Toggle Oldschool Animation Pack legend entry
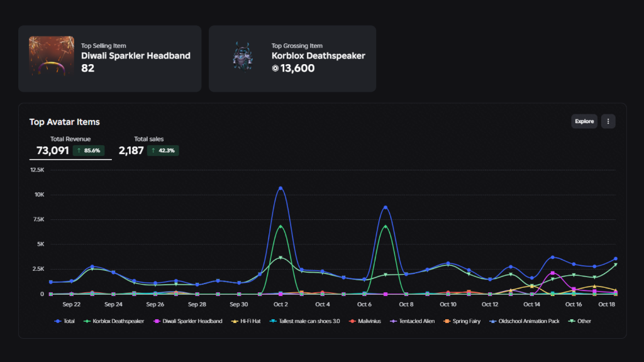 (525, 321)
